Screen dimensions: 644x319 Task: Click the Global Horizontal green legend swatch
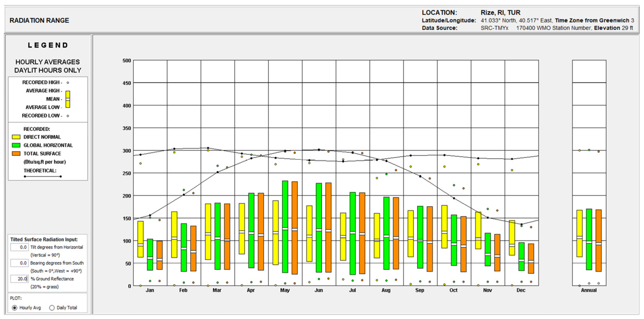[16, 145]
